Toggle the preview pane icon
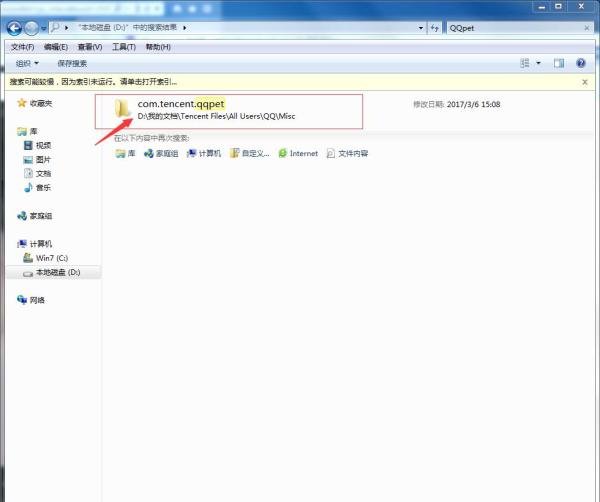The height and width of the screenshot is (502, 600). pyautogui.click(x=559, y=63)
